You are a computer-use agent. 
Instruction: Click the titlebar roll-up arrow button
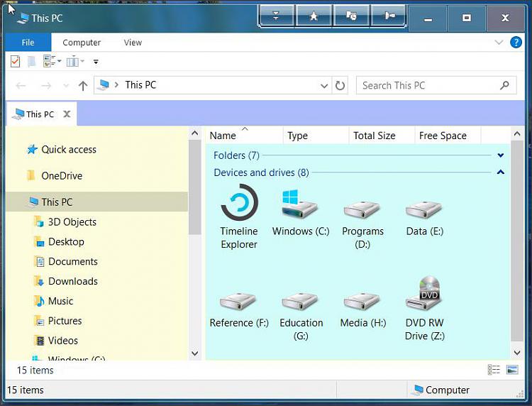click(x=276, y=16)
